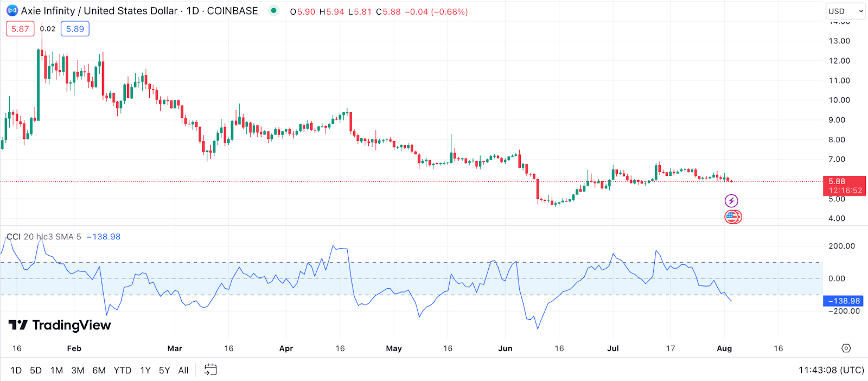Click the 7.00 price axis label

837,159
